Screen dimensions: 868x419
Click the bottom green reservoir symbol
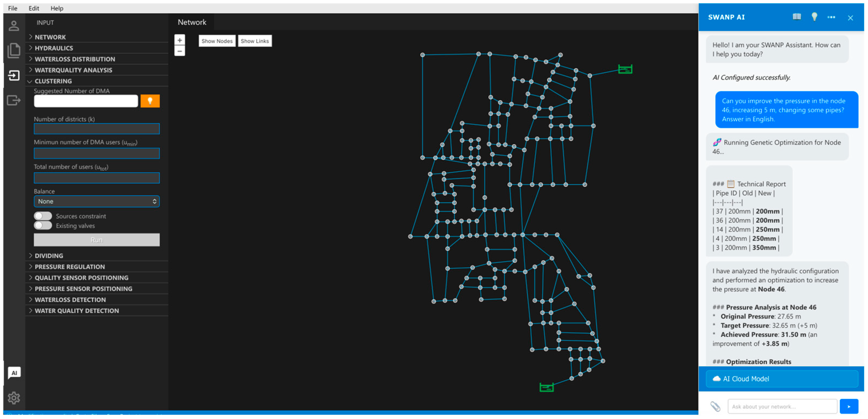click(x=546, y=387)
